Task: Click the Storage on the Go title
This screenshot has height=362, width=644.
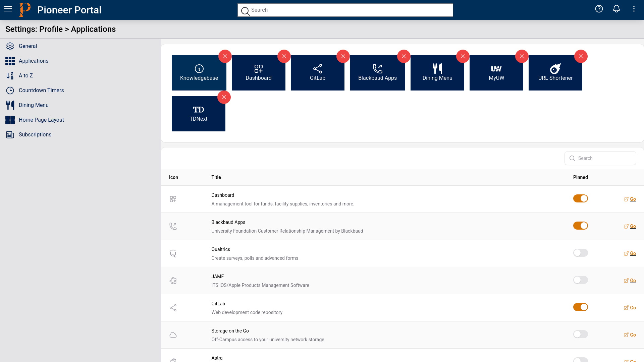Action: pos(230,331)
